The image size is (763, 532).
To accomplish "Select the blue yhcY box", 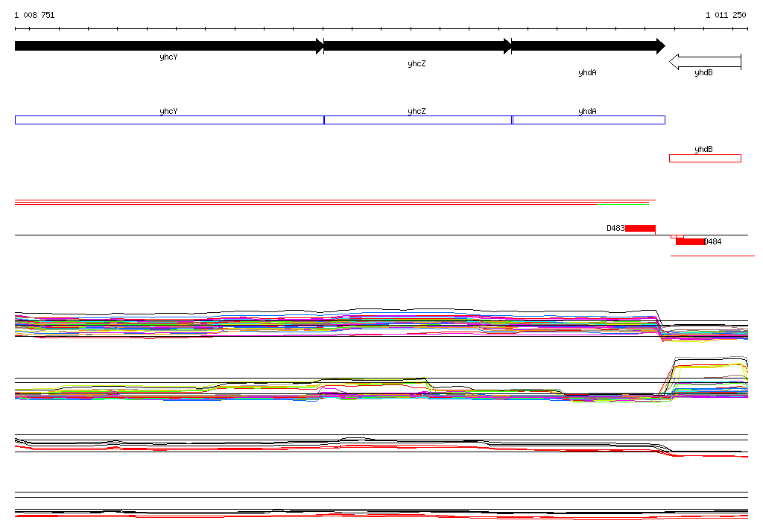I will click(x=169, y=120).
